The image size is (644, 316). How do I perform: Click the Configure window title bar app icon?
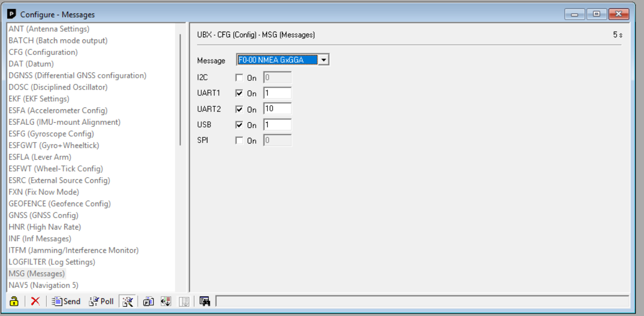pyautogui.click(x=12, y=14)
